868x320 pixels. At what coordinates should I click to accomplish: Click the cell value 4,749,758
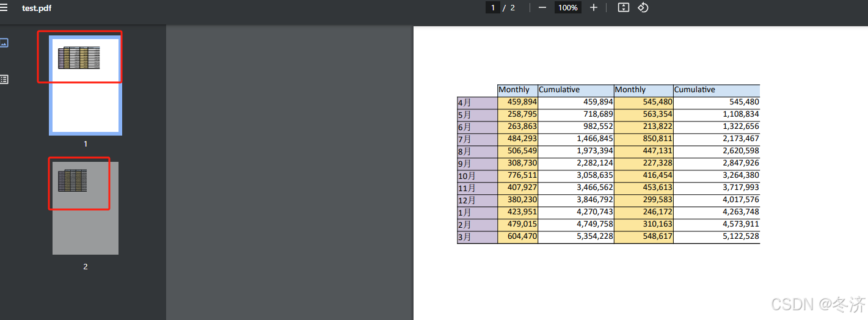pyautogui.click(x=595, y=224)
